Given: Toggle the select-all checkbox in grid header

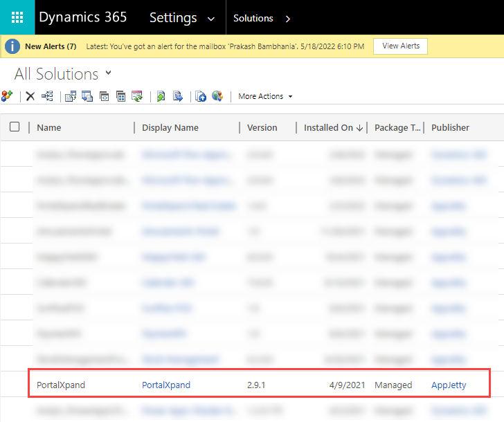Looking at the screenshot, I should (x=15, y=127).
